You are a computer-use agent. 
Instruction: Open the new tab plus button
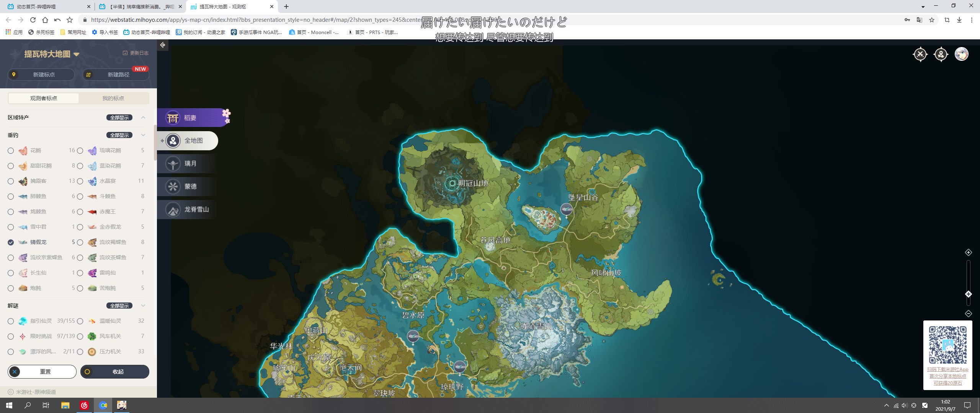pos(286,7)
